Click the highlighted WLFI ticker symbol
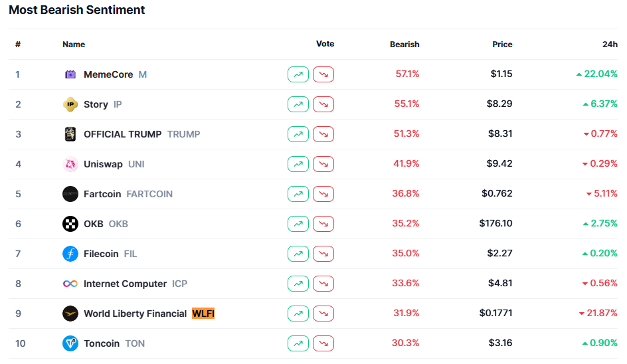627x364 pixels. (x=203, y=314)
